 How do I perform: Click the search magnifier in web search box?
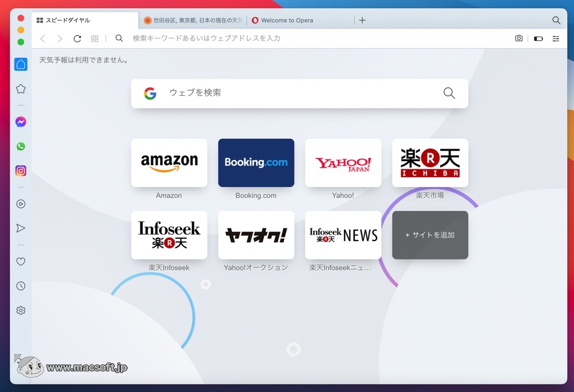[449, 94]
